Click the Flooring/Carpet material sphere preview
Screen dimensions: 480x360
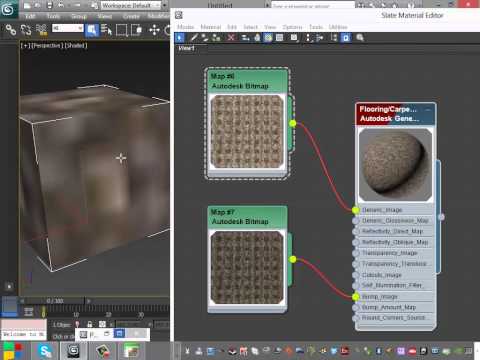(x=395, y=164)
